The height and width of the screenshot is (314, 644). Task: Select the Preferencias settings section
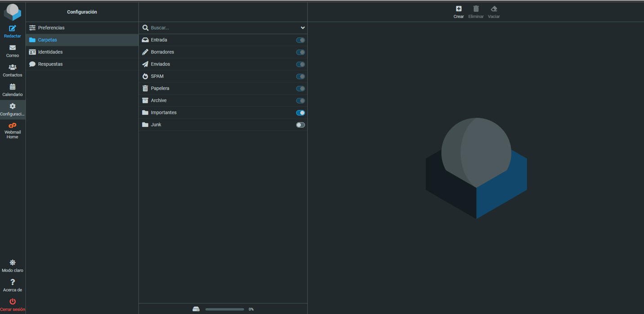point(51,28)
